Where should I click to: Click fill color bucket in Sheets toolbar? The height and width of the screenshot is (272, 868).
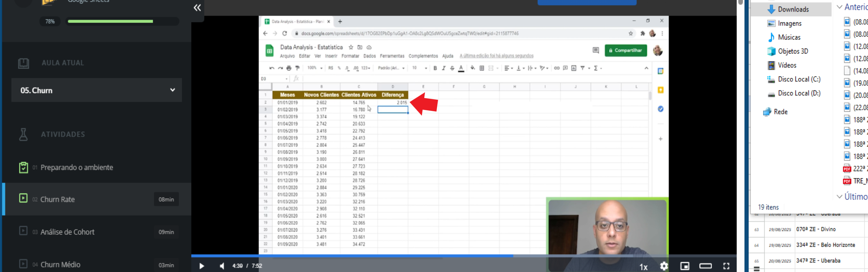pyautogui.click(x=472, y=68)
